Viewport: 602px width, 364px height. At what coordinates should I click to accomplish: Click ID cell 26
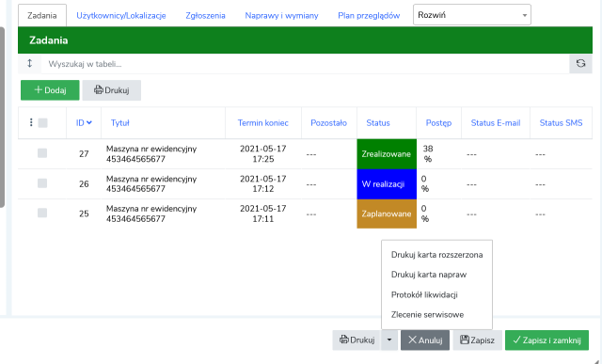tap(84, 184)
